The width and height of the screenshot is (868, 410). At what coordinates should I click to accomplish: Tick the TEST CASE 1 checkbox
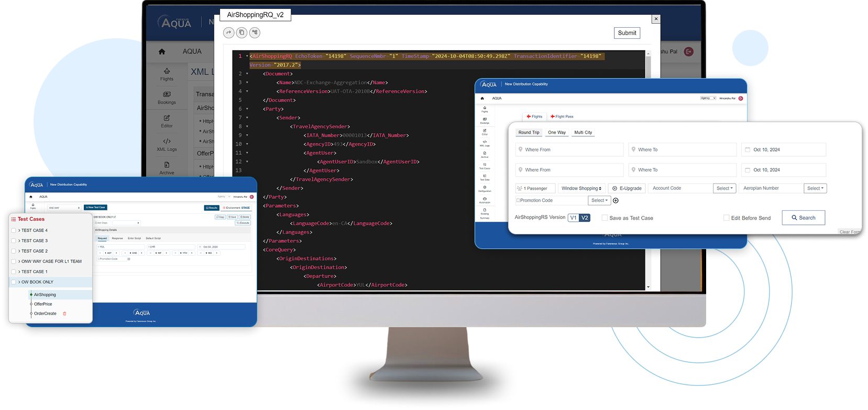click(14, 272)
